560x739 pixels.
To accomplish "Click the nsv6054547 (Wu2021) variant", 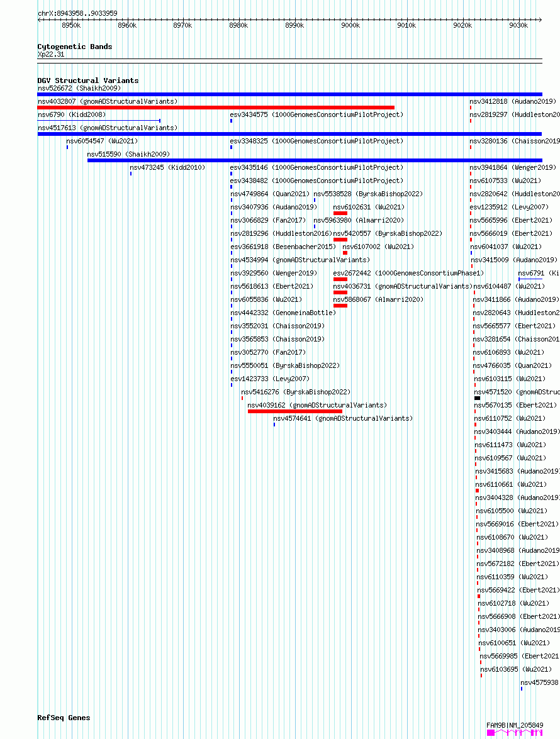I will click(x=102, y=141).
